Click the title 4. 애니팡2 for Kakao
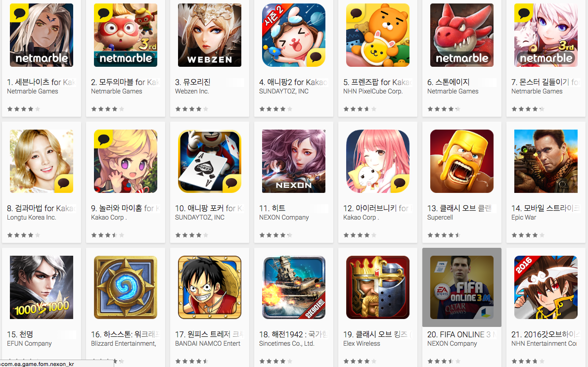This screenshot has width=588, height=367. pyautogui.click(x=293, y=82)
